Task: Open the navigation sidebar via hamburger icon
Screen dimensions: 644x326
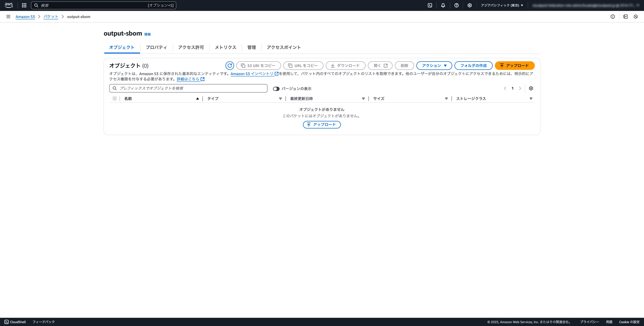Action: pos(8,17)
